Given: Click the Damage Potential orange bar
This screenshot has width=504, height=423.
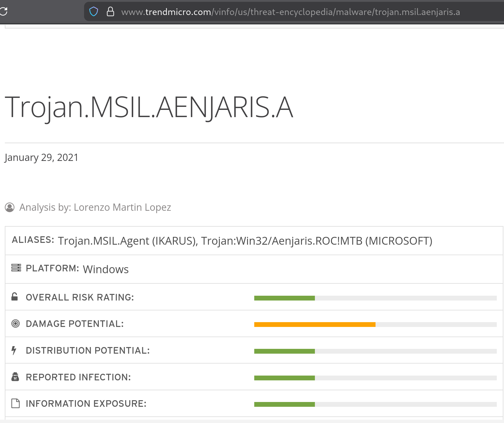Looking at the screenshot, I should pos(315,325).
